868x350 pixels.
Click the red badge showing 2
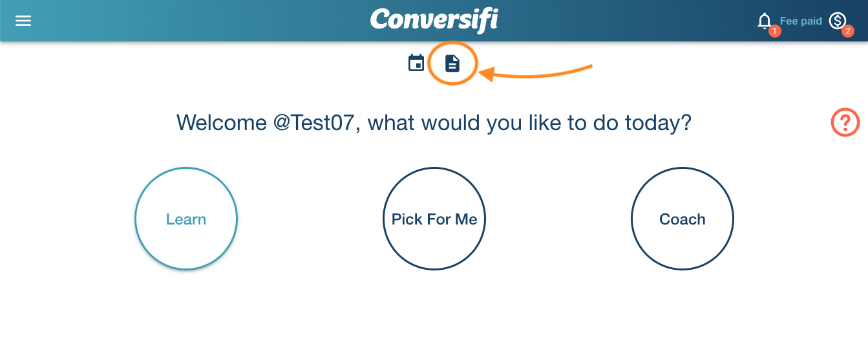pyautogui.click(x=848, y=30)
